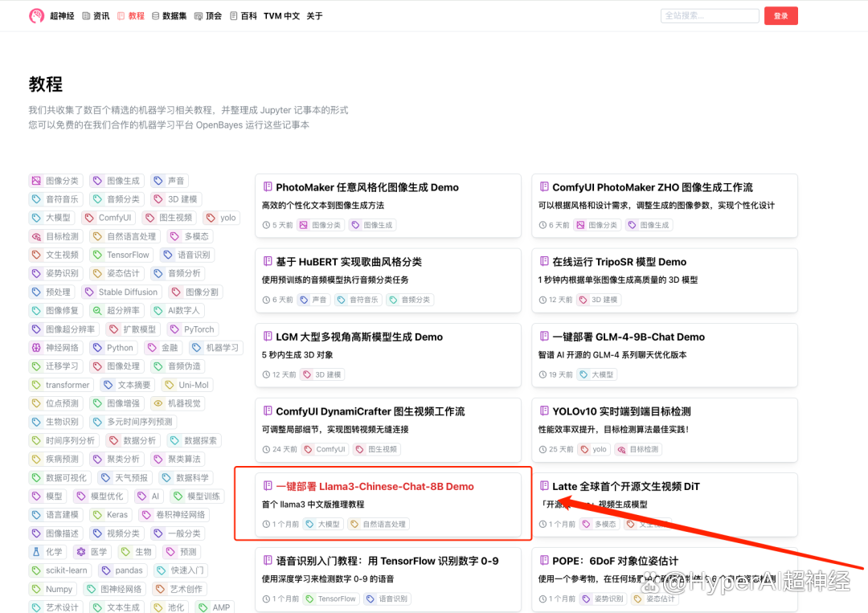This screenshot has height=613, width=868.
Task: Pick the 多模态 sidebar tag
Action: tap(190, 236)
